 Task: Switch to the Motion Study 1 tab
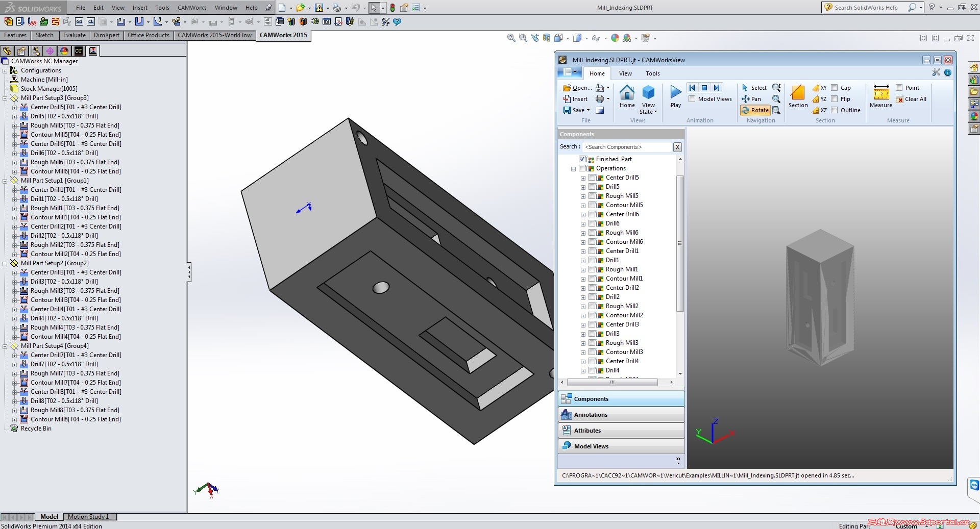88,517
